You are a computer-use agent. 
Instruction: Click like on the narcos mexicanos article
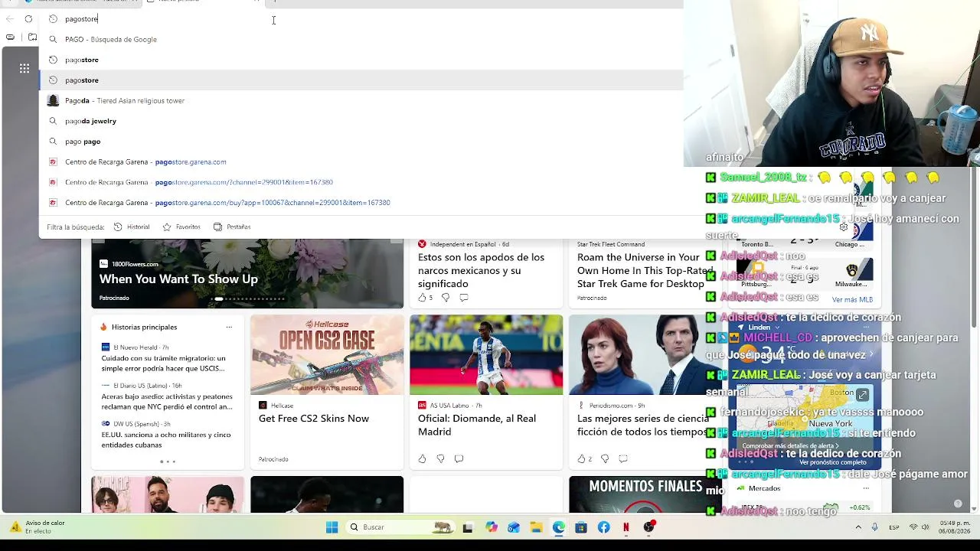click(422, 298)
